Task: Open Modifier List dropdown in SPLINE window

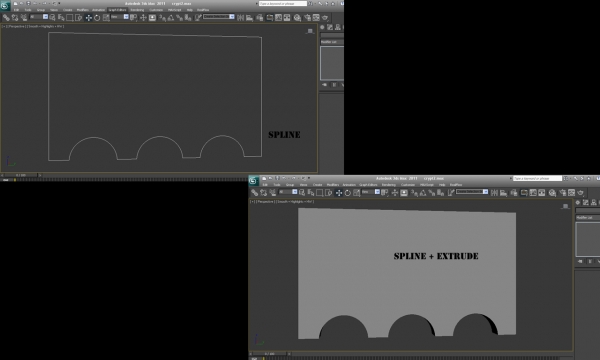Action: tap(332, 42)
